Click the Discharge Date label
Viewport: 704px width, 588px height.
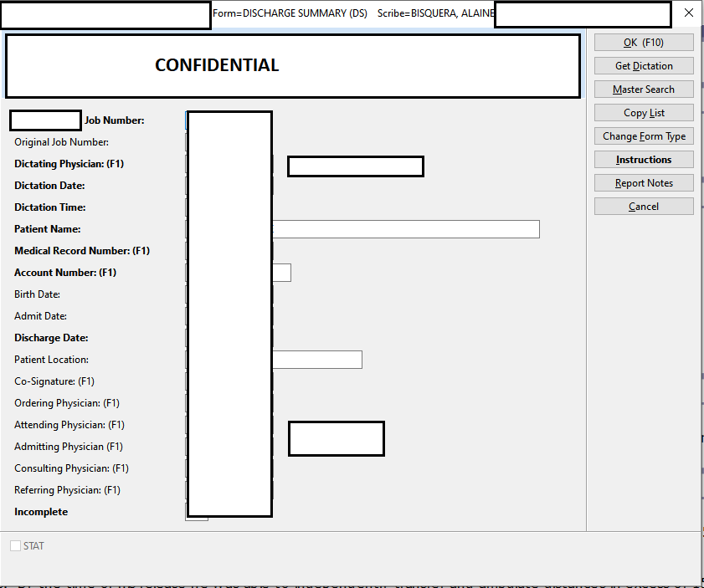tap(51, 338)
